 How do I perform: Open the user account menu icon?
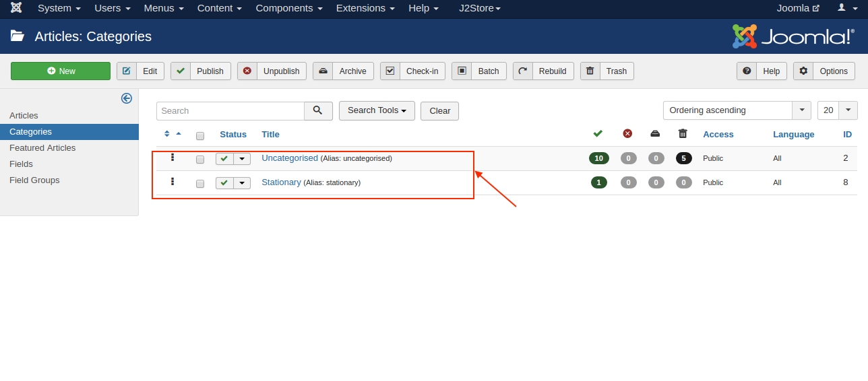point(842,8)
